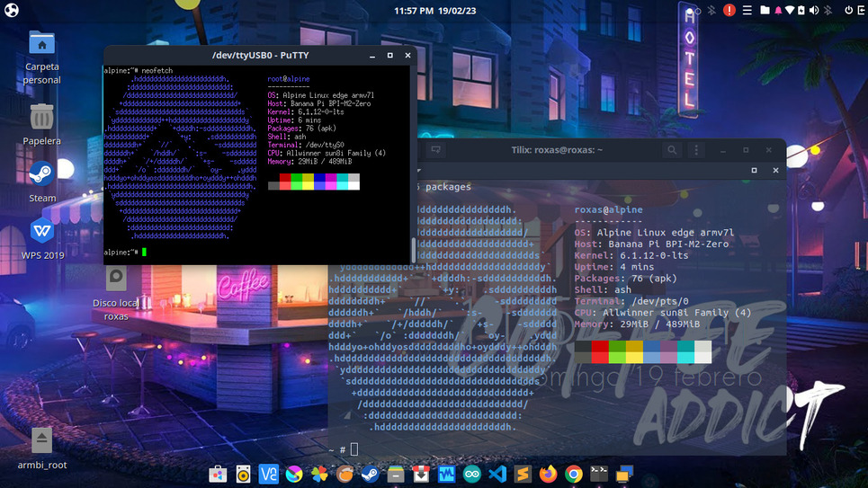868x488 pixels.
Task: Maximize the Tilix window
Action: [746, 150]
